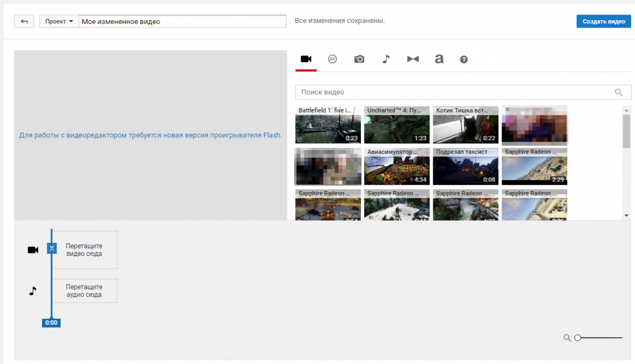The width and height of the screenshot is (635, 364).
Task: Select the blurred thumbnail right of Котик Тишка
Action: tap(535, 125)
